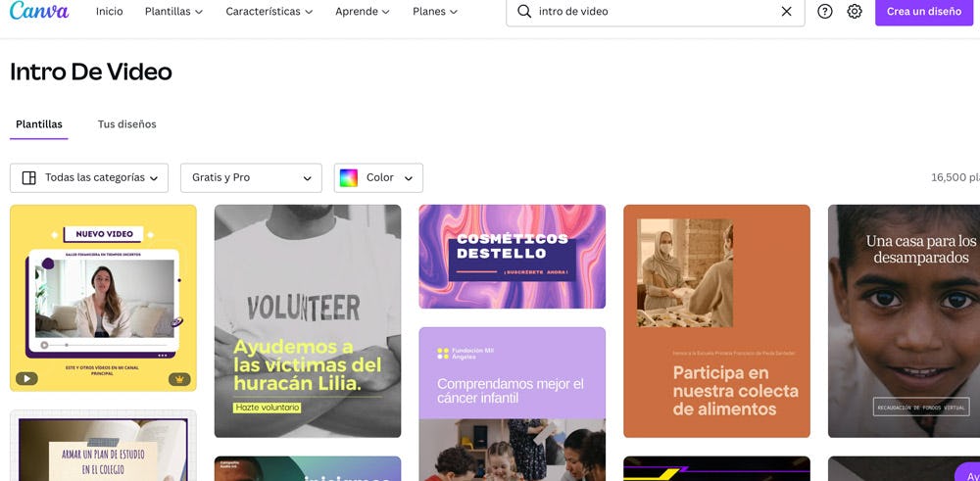980x481 pixels.
Task: Select the Plantillas tab under the heading
Action: pyautogui.click(x=39, y=124)
